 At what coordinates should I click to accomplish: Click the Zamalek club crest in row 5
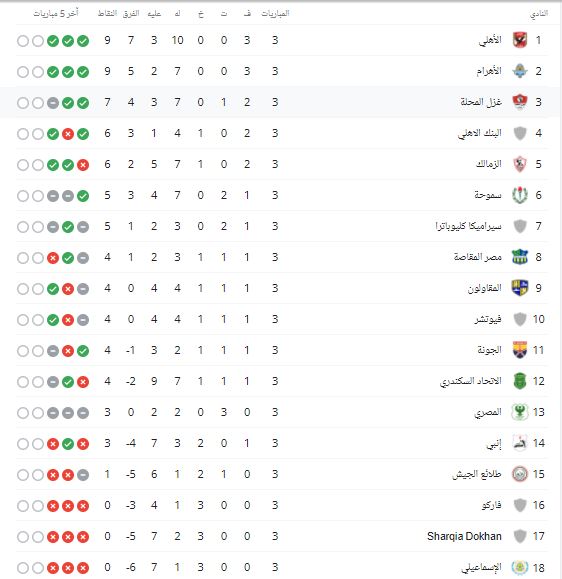520,164
